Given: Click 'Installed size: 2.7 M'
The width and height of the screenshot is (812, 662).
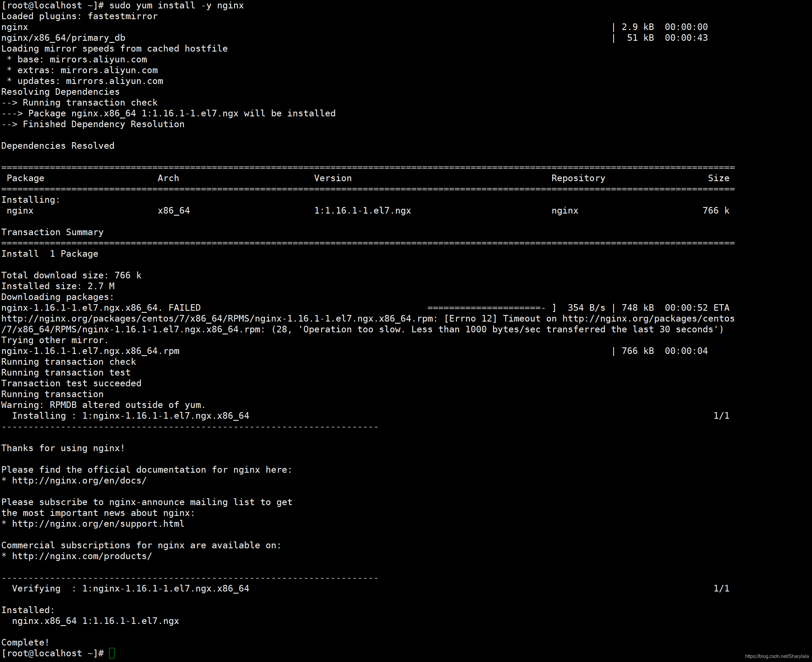Looking at the screenshot, I should [x=58, y=286].
